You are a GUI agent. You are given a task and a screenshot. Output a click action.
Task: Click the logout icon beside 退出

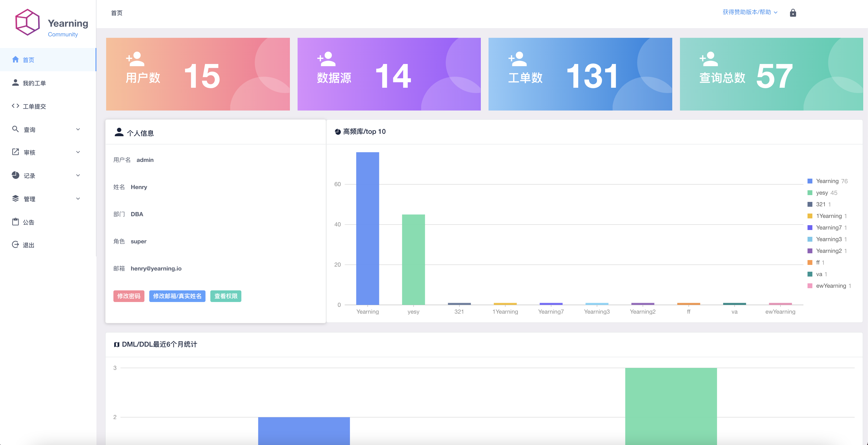click(x=16, y=245)
